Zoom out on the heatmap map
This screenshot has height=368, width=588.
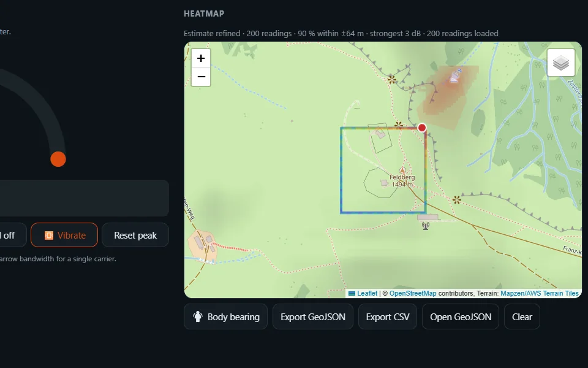point(201,77)
